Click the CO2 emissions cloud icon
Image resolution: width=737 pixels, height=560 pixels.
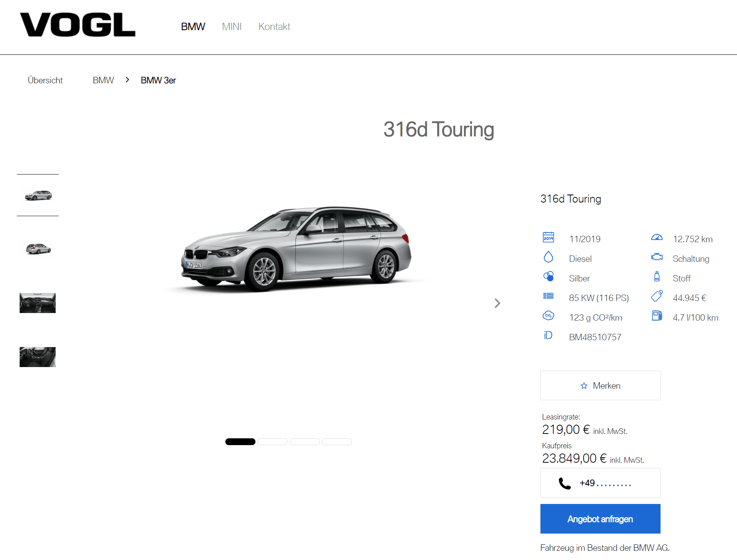pyautogui.click(x=548, y=316)
